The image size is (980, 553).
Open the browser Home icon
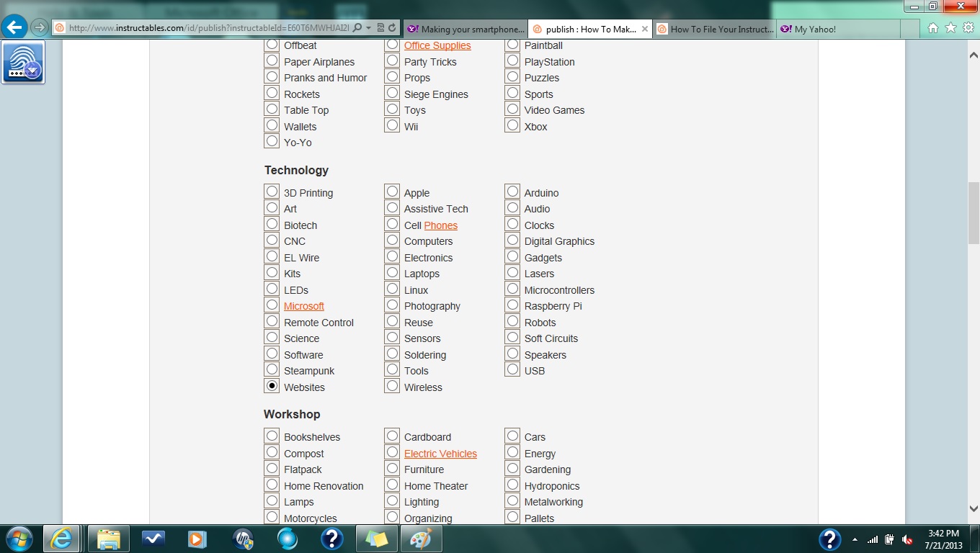point(933,28)
